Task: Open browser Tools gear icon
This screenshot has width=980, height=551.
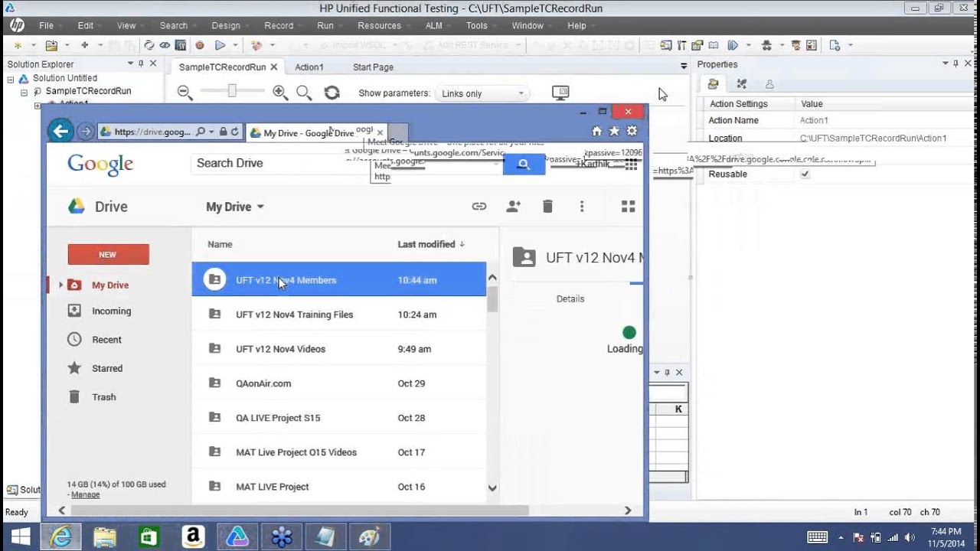Action: (632, 131)
